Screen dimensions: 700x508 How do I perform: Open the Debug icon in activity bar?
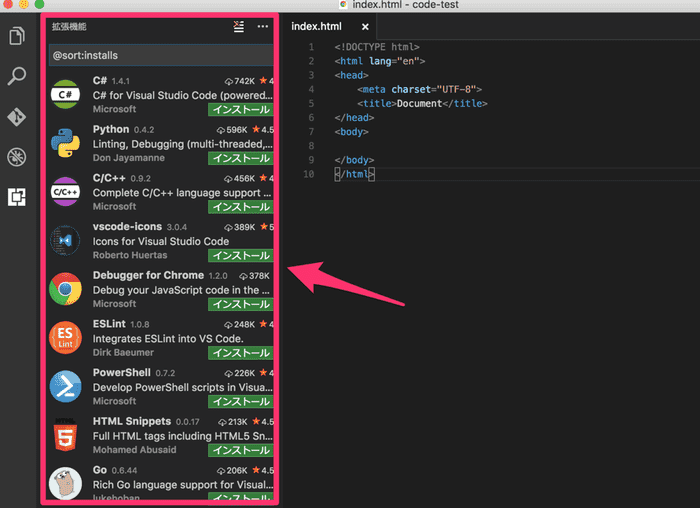coord(16,156)
